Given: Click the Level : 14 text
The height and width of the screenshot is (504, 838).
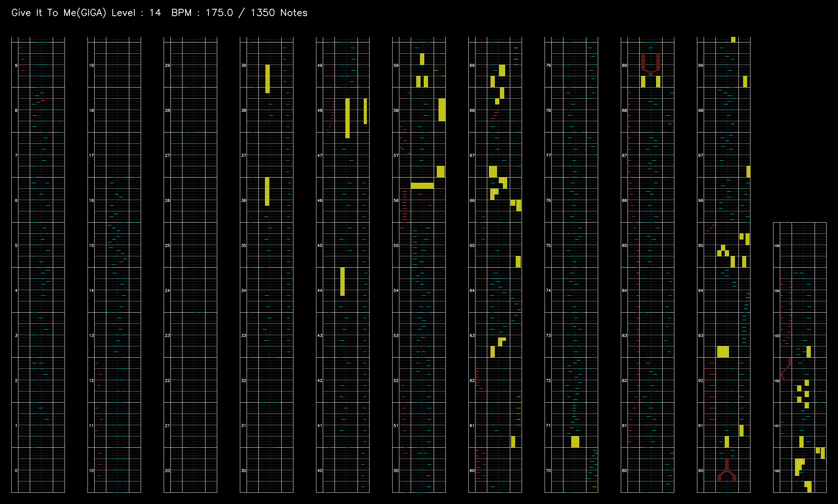Looking at the screenshot, I should point(136,13).
